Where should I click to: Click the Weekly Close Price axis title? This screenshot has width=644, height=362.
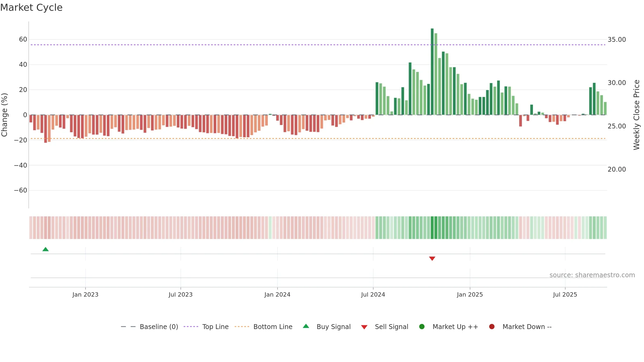[x=636, y=115]
